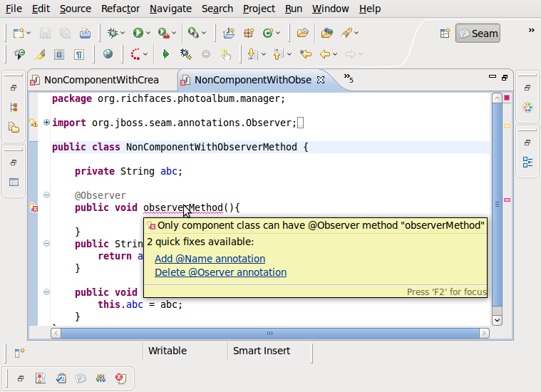541x392 pixels.
Task: Click the green Run button icon
Action: (138, 33)
